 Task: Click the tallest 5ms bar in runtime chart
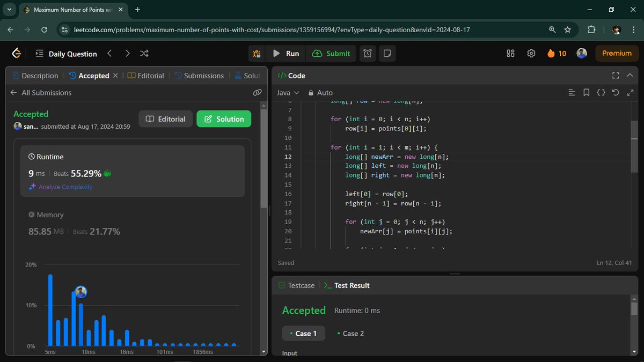click(x=50, y=310)
